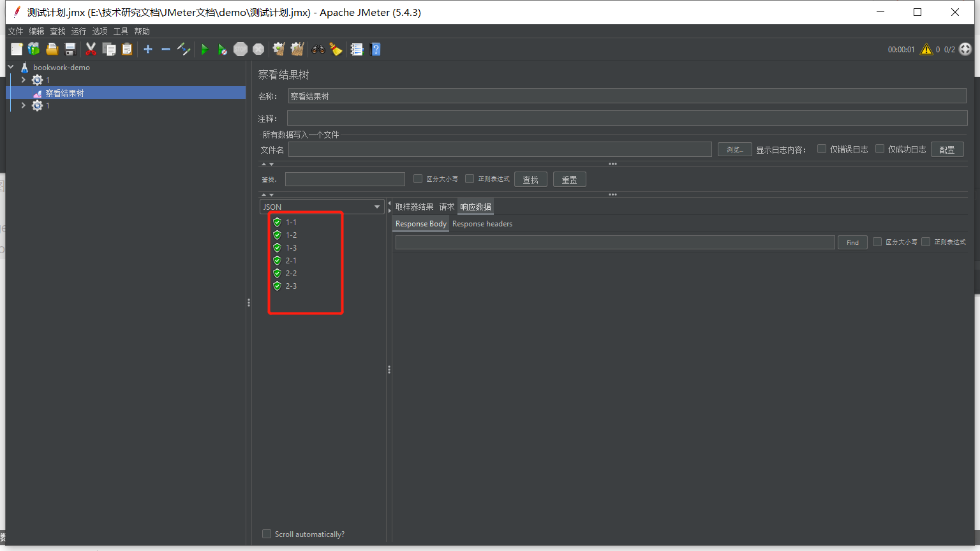Collapse all nodes with minus icon

166,49
